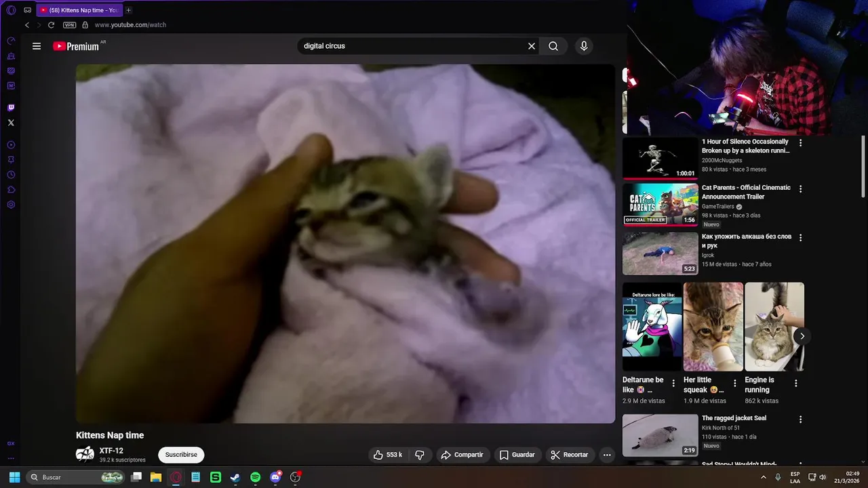Open sidebar Settings hexagon icon
The width and height of the screenshot is (868, 488).
coord(11,205)
